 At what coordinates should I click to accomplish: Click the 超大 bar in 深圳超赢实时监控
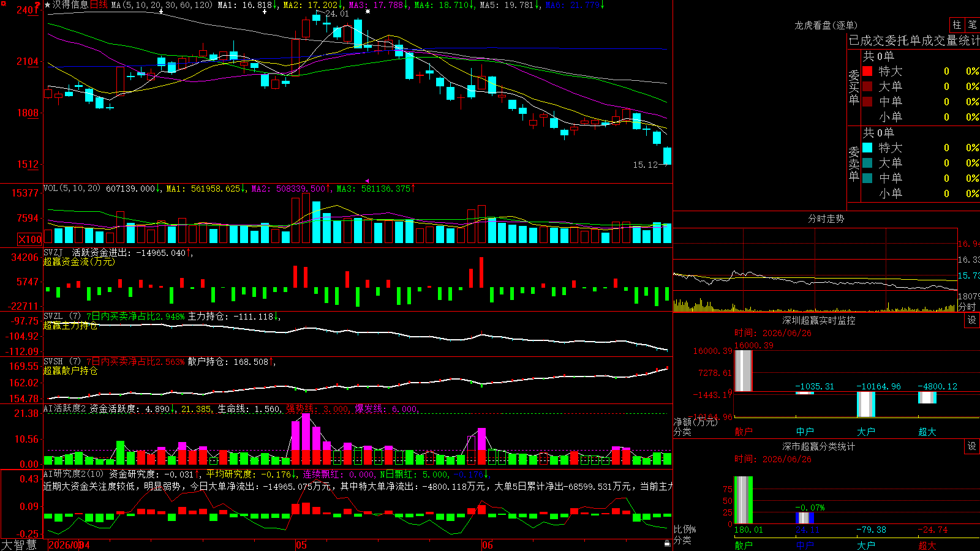(x=927, y=397)
